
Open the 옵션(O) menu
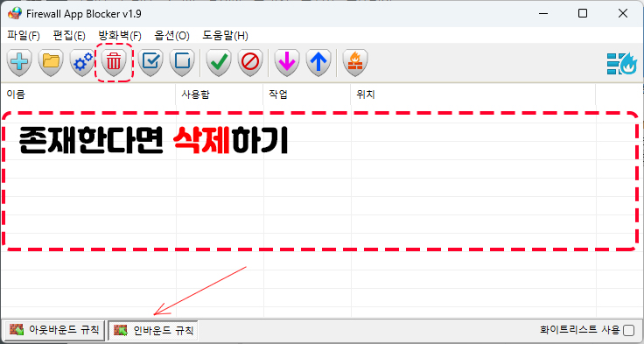click(x=171, y=36)
